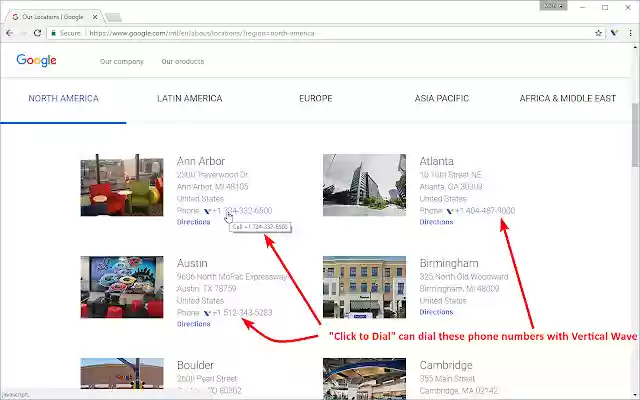Click address text 9606 North MoPac Expressway

click(x=232, y=277)
